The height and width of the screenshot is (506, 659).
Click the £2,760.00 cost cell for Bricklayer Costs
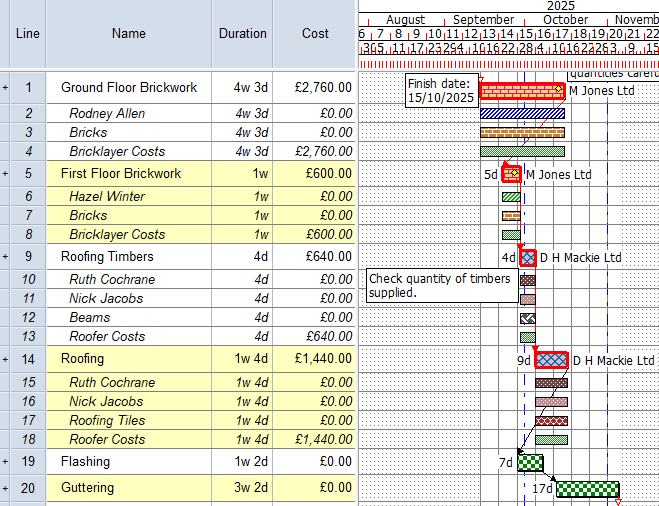315,152
